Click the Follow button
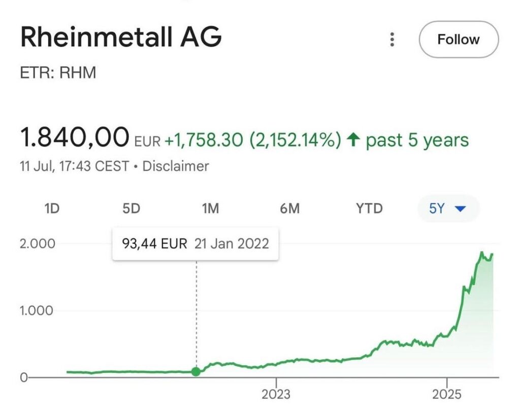This screenshot has width=520, height=420. (458, 40)
